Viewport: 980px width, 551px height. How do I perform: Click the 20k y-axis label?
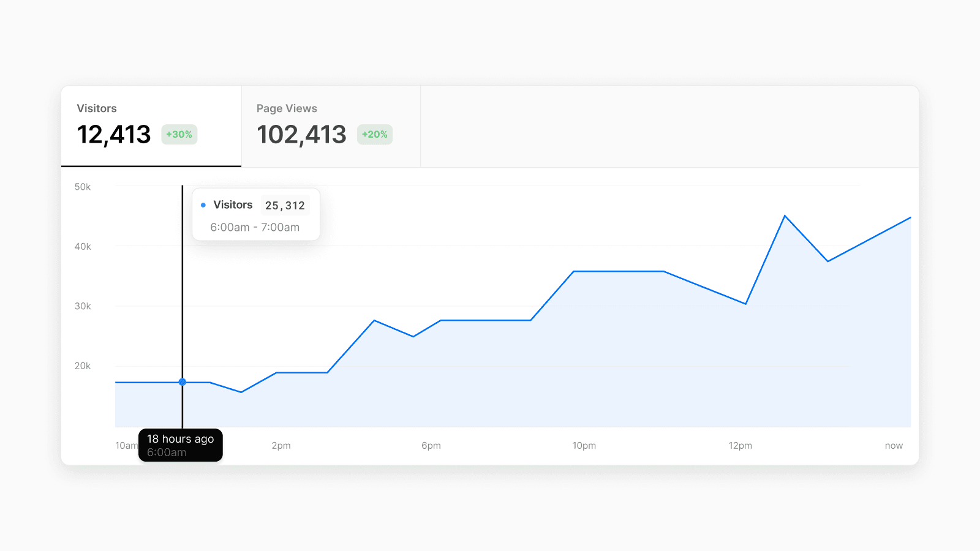coord(83,366)
